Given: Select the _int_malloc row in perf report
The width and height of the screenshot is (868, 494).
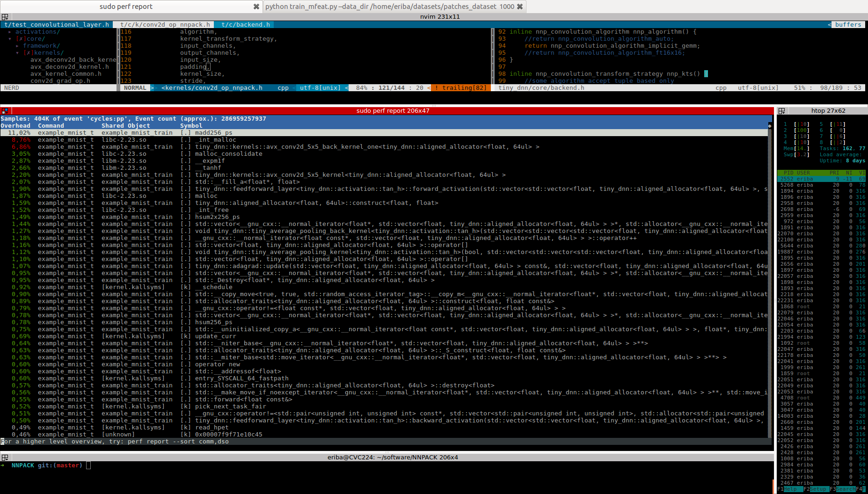Looking at the screenshot, I should click(x=384, y=140).
